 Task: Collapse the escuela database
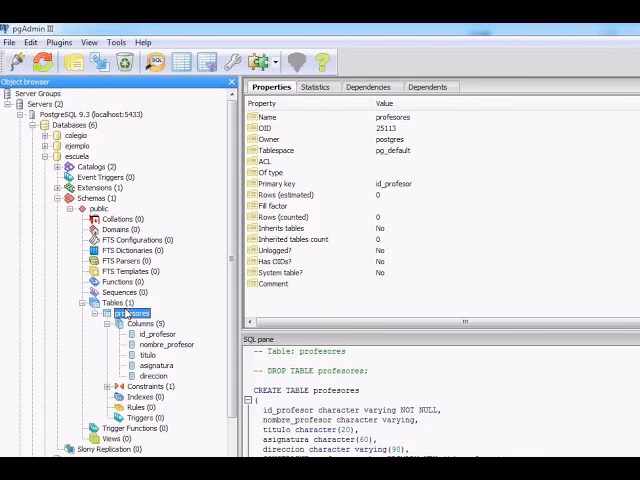click(45, 156)
